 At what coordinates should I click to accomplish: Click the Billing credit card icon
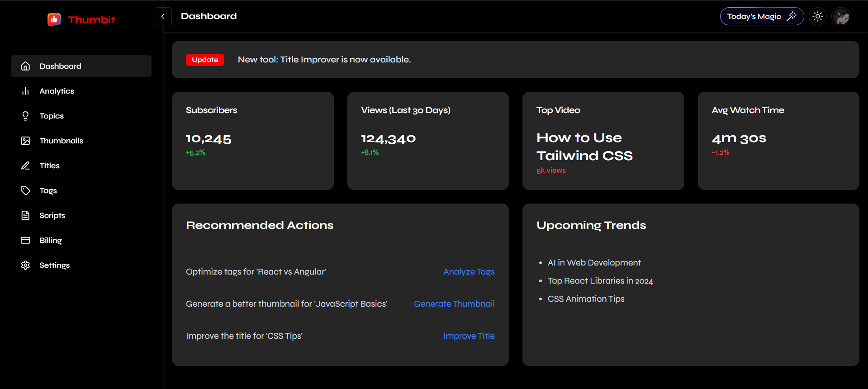click(x=26, y=240)
